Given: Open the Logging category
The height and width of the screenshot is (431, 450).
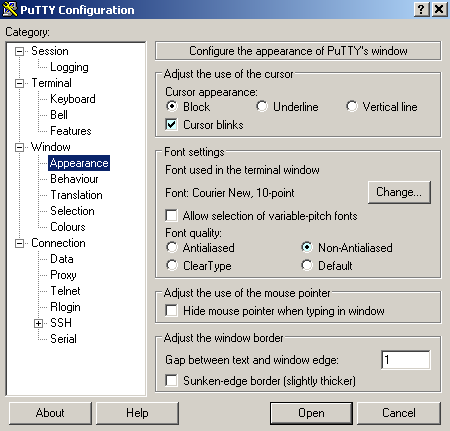Looking at the screenshot, I should (69, 67).
